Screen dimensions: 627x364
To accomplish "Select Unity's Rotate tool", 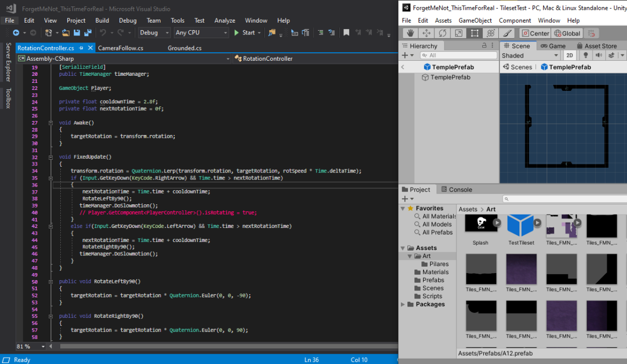I will [x=442, y=33].
